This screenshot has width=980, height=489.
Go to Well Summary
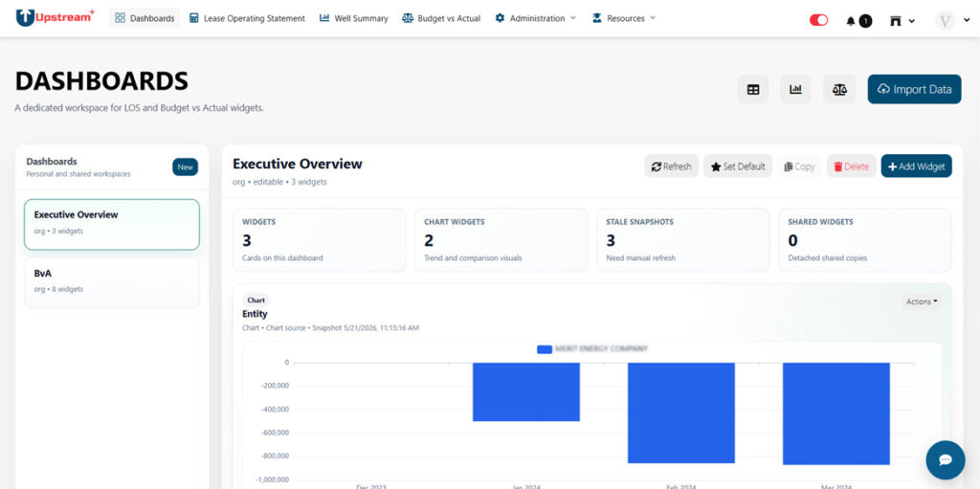[354, 18]
